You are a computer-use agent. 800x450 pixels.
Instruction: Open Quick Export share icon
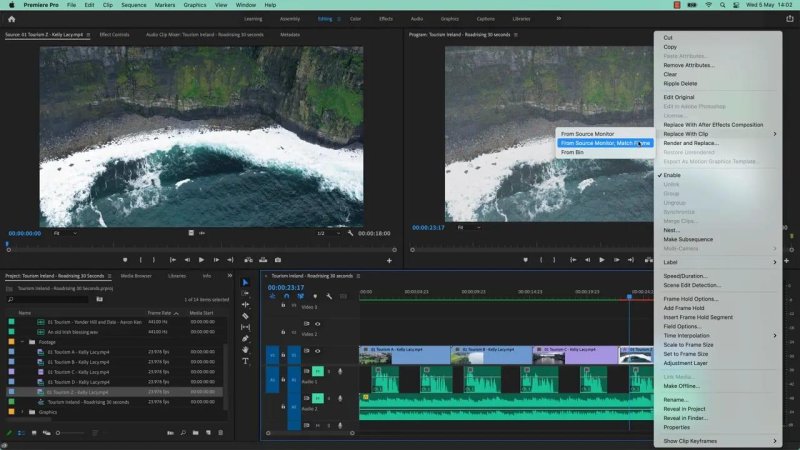click(x=790, y=18)
